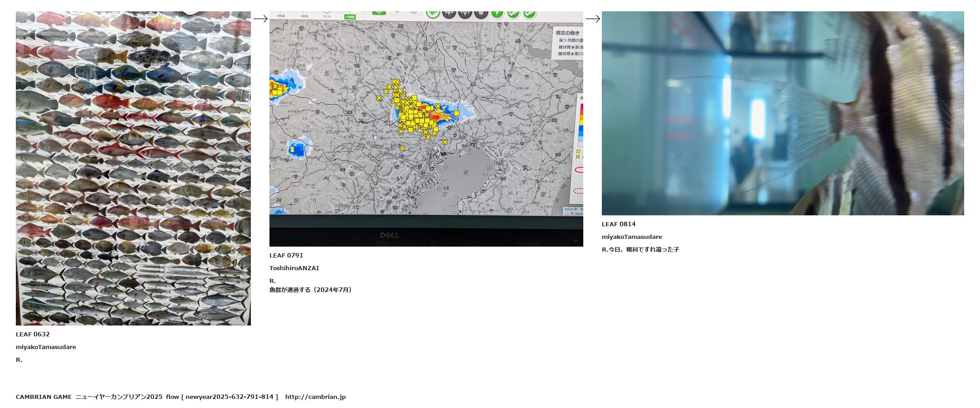
Task: Click the yellow square legend marker
Action: click(578, 151)
